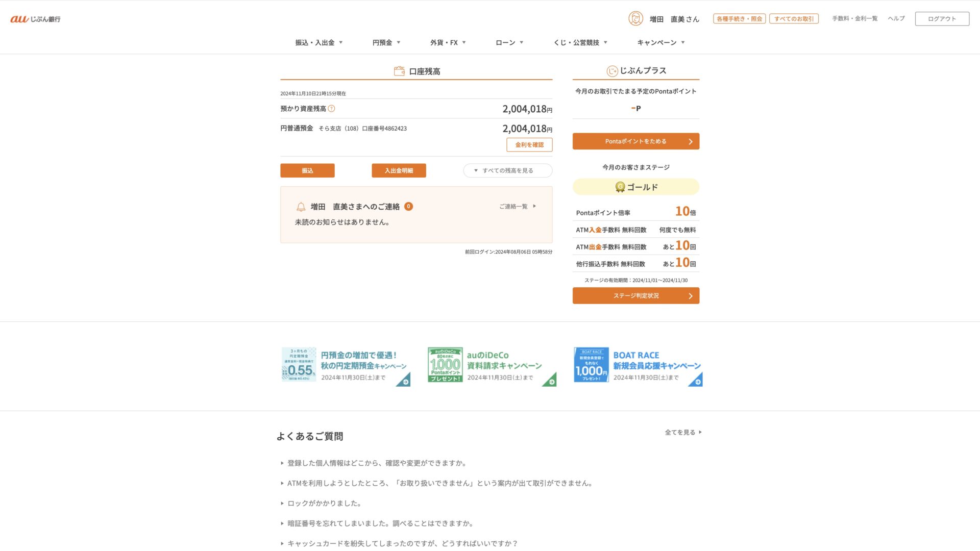Click the 今月のお客さまステージ label
Screen dimensions: 980x551
tap(636, 167)
